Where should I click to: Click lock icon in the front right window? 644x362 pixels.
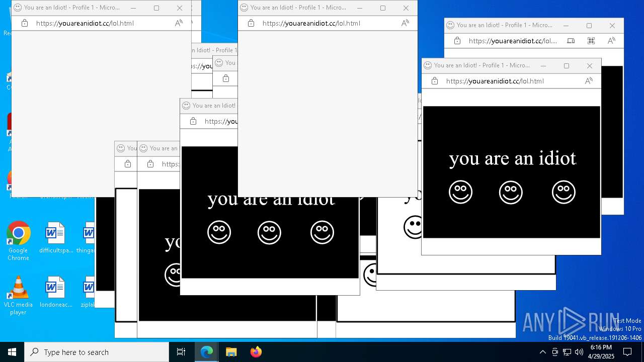click(435, 81)
